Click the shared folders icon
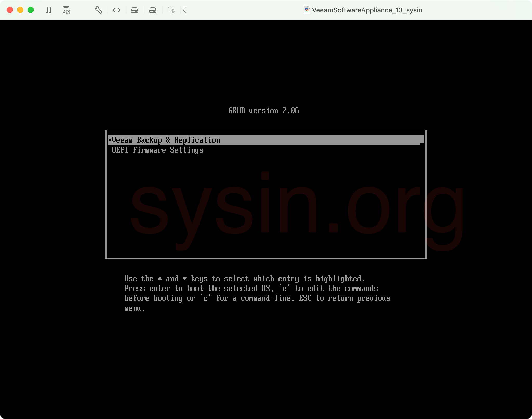532x419 pixels. 171,10
